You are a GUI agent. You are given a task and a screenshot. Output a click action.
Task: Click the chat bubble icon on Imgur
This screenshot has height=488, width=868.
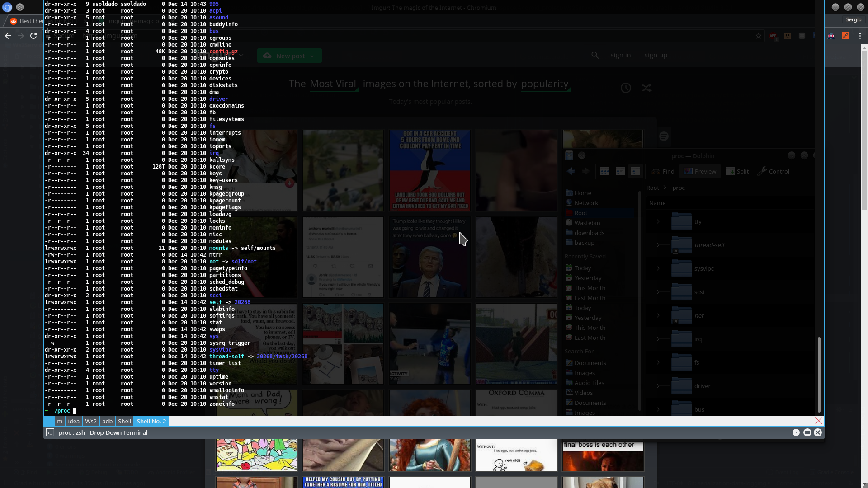pos(664,136)
